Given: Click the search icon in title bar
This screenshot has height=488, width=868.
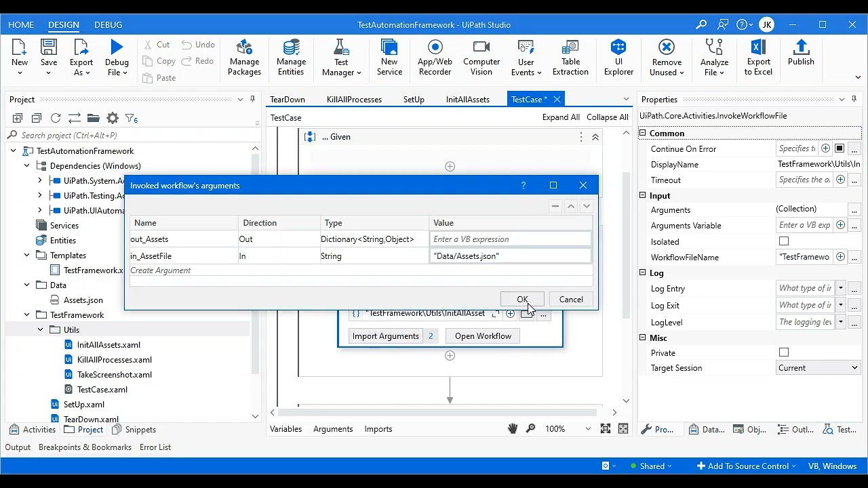Looking at the screenshot, I should 701,24.
